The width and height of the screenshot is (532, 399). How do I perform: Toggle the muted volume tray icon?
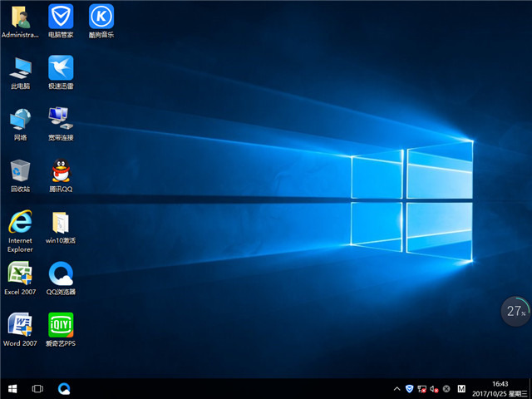pyautogui.click(x=434, y=388)
